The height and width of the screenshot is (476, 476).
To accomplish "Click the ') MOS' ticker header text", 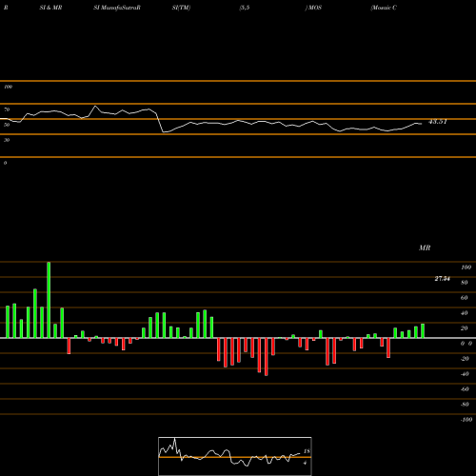I will click(313, 8).
